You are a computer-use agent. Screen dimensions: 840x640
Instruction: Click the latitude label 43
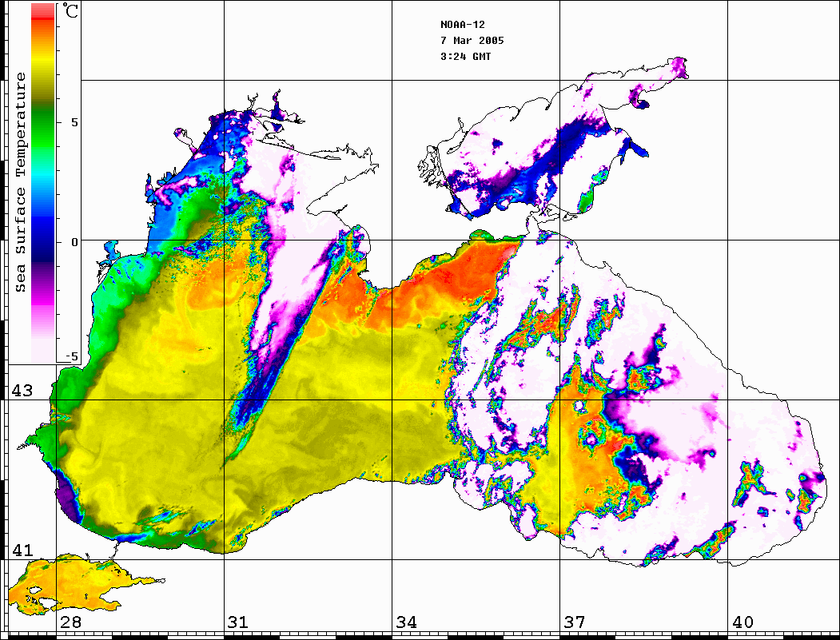pos(22,391)
